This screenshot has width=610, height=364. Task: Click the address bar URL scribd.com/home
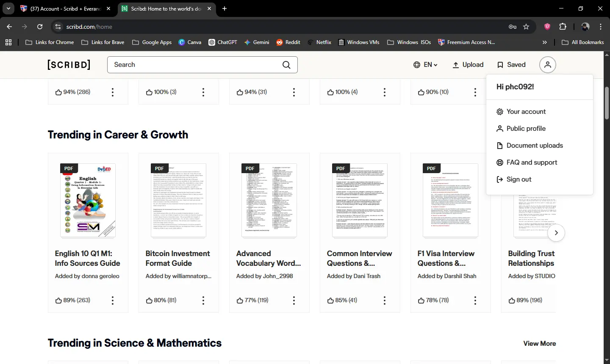pyautogui.click(x=89, y=27)
